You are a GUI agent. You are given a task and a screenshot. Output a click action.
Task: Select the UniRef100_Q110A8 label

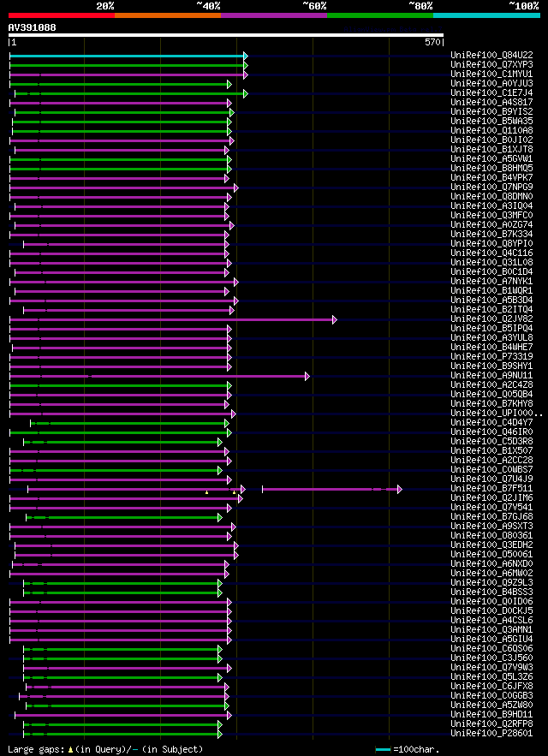point(491,131)
